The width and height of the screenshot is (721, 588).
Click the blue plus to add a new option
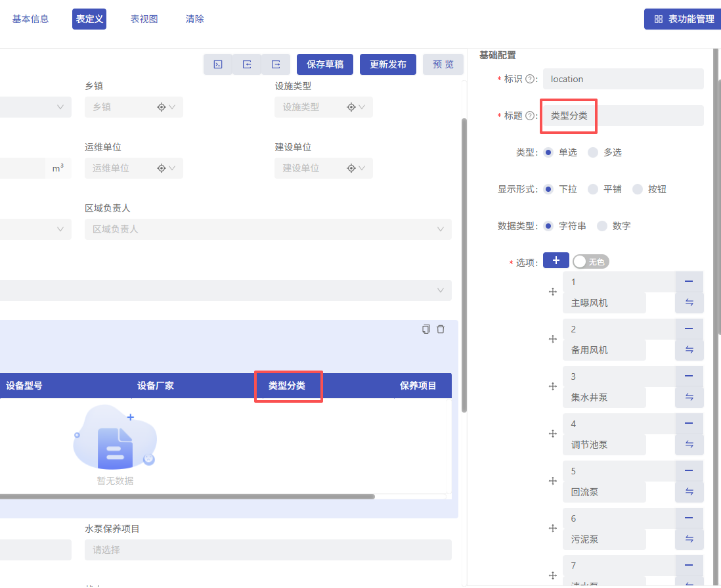(556, 260)
